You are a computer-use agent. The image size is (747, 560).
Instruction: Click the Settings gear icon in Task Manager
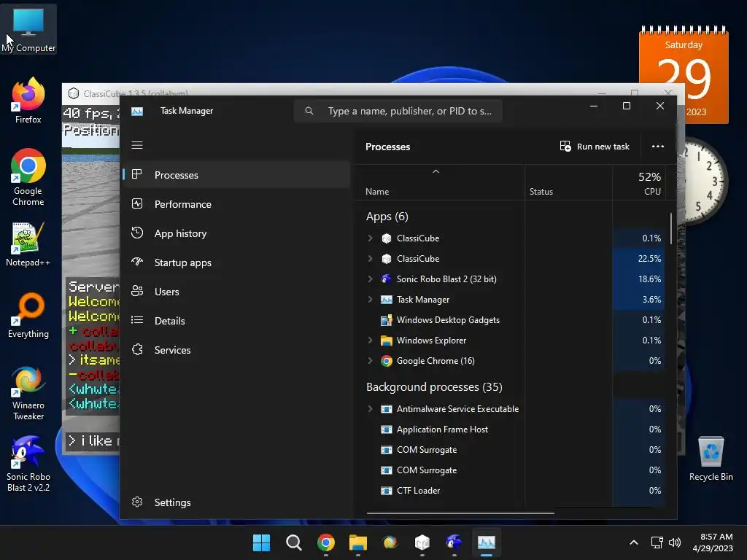(137, 502)
